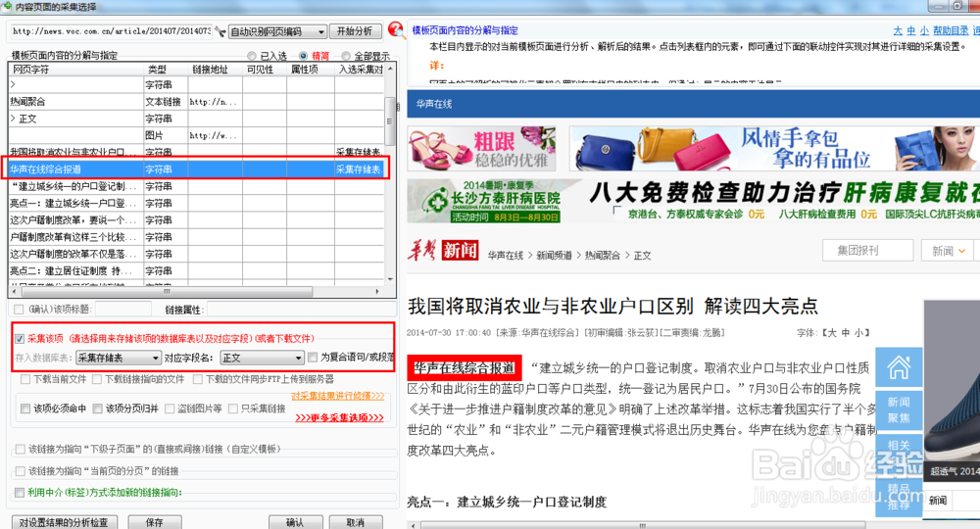Select the 已入选 radio button
Image resolution: width=980 pixels, height=529 pixels.
tap(252, 56)
